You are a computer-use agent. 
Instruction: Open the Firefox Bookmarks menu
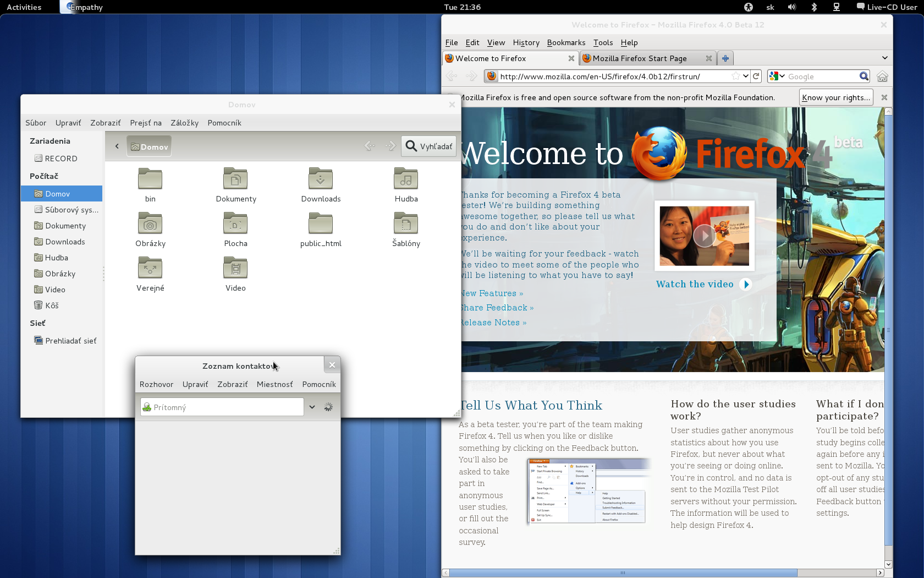coord(566,42)
